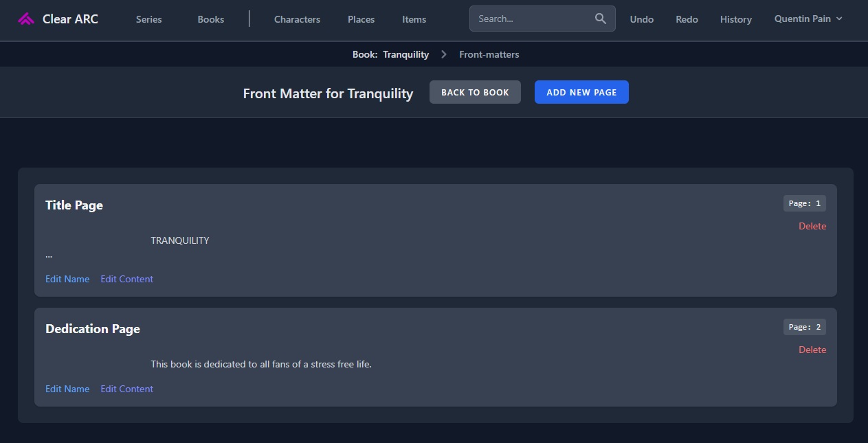
Task: Click Edit Content under Dedication Page
Action: (x=126, y=389)
